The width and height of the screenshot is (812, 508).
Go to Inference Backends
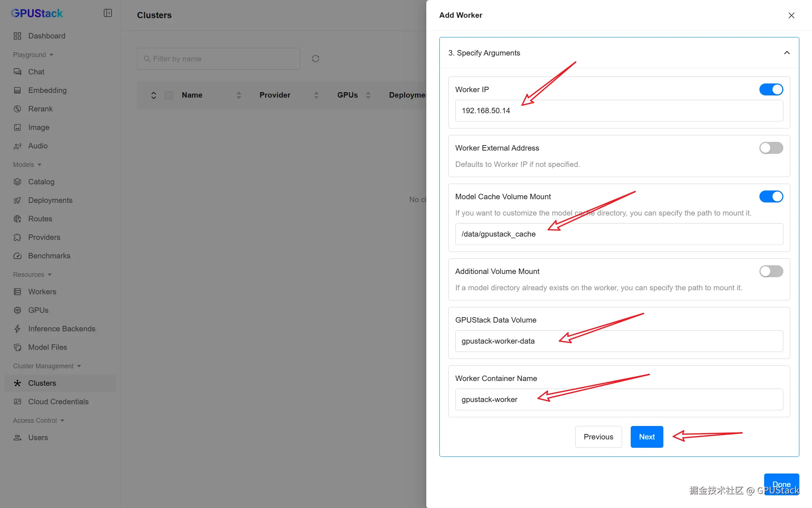tap(62, 329)
